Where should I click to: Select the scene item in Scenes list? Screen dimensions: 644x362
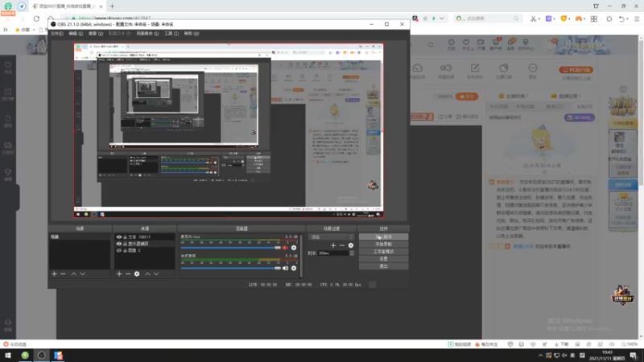80,237
